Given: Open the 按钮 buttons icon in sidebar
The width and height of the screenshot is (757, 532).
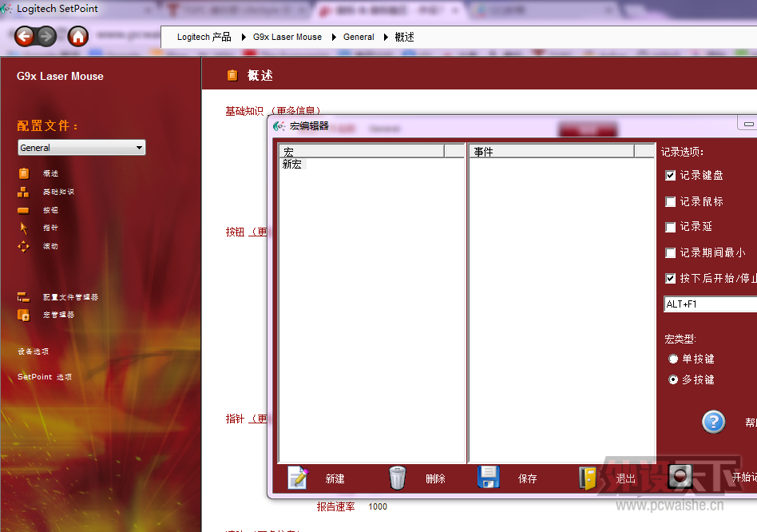Looking at the screenshot, I should click(23, 210).
